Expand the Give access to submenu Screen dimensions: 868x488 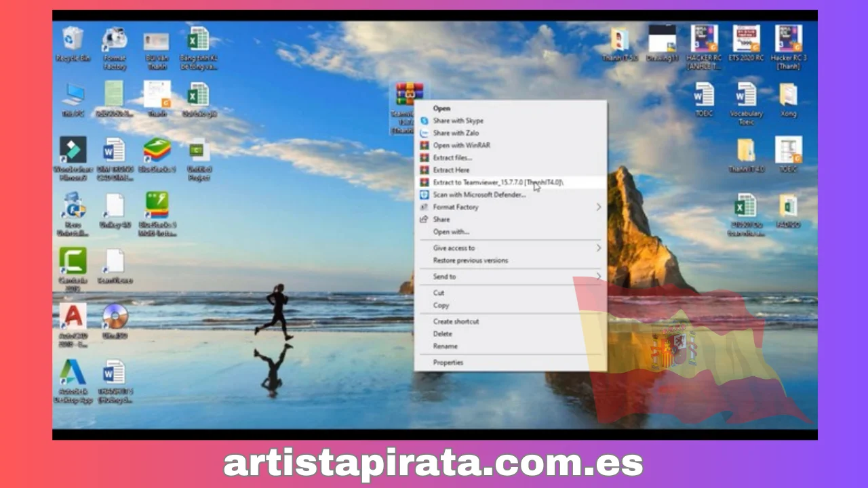pos(598,248)
